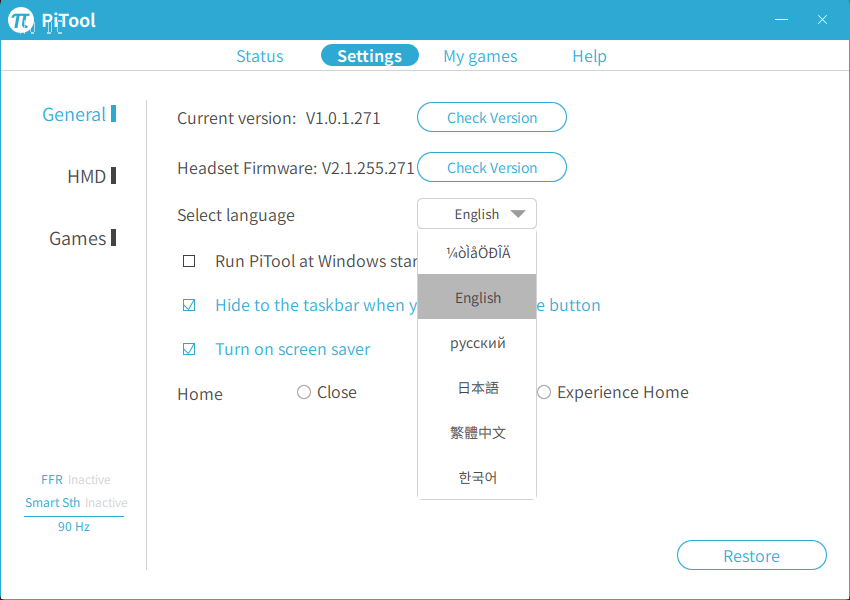This screenshot has height=600, width=850.
Task: Toggle Hide to the taskbar checkbox
Action: [189, 305]
